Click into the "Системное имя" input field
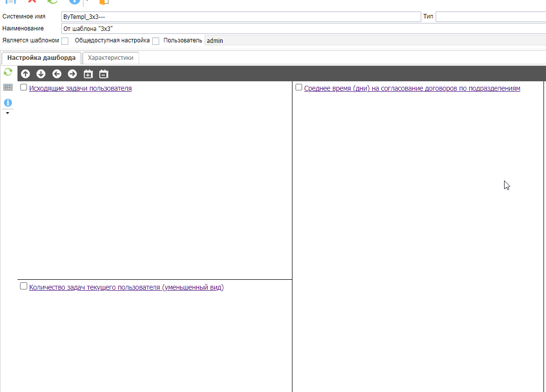This screenshot has height=392, width=546. click(x=241, y=17)
